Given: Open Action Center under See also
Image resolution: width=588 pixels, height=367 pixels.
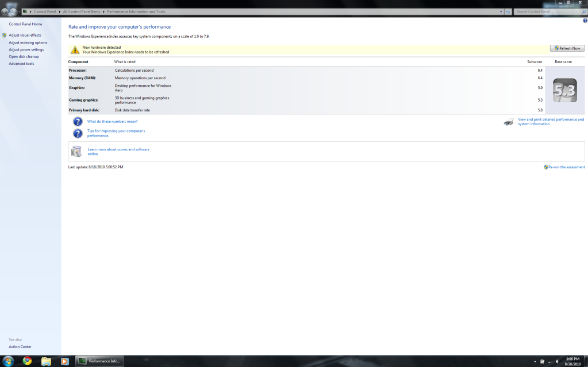Looking at the screenshot, I should pyautogui.click(x=20, y=347).
